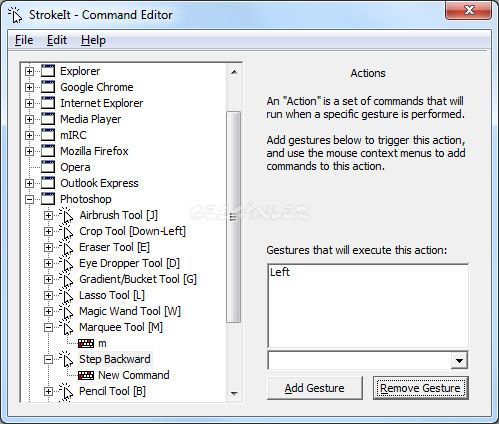
Task: Select the Airbrush Tool gesture cursor icon
Action: tap(66, 215)
